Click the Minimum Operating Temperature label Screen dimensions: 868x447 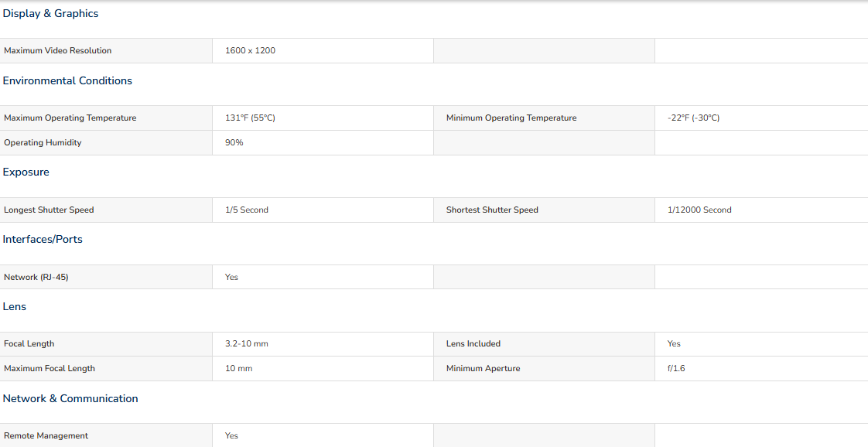(x=511, y=118)
